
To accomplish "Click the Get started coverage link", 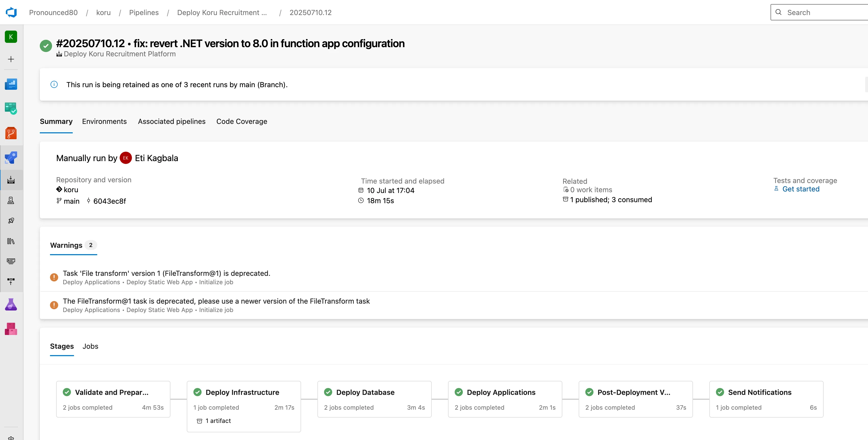I will click(801, 189).
